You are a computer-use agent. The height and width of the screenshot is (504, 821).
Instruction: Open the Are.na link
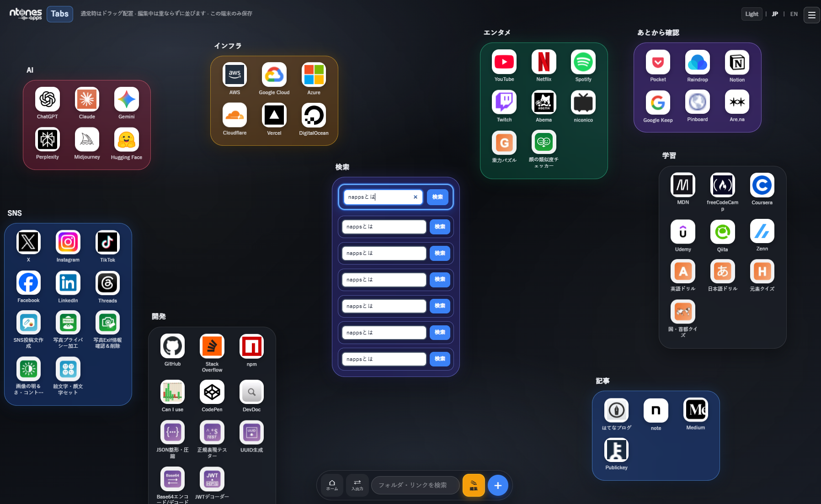pyautogui.click(x=737, y=102)
